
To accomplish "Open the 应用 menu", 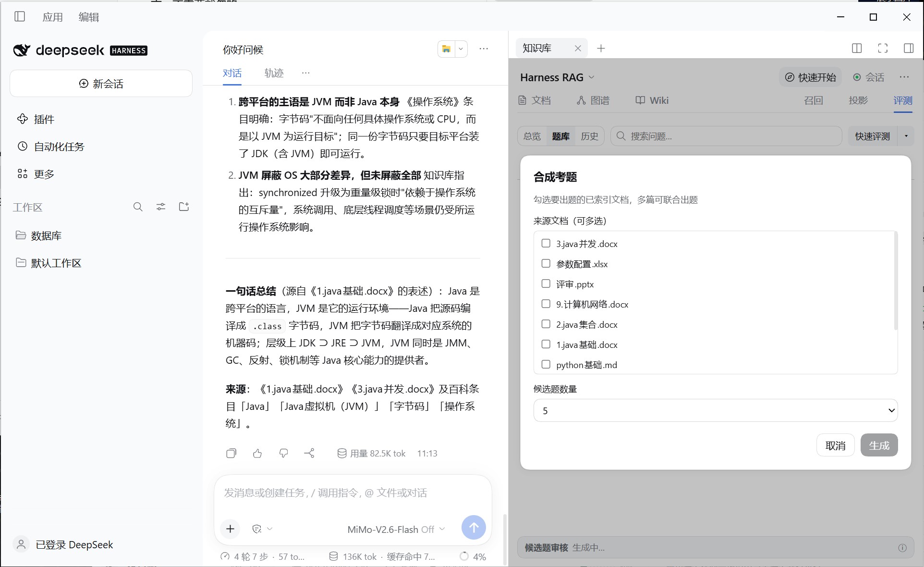I will (x=52, y=17).
